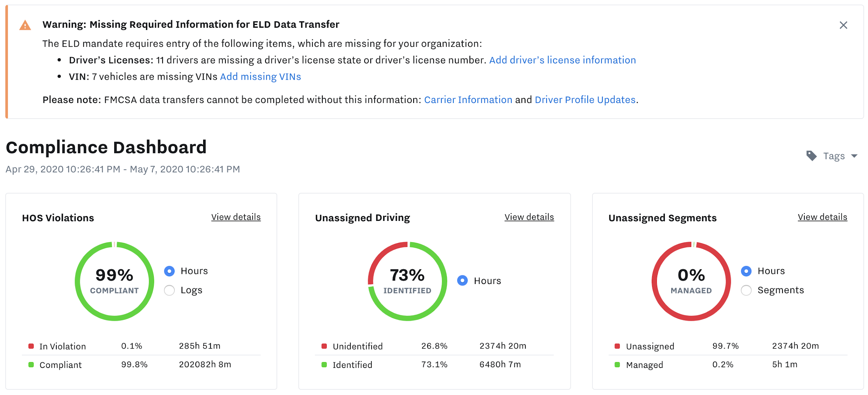This screenshot has width=868, height=395.
Task: Open Add driver's license information link
Action: point(562,60)
